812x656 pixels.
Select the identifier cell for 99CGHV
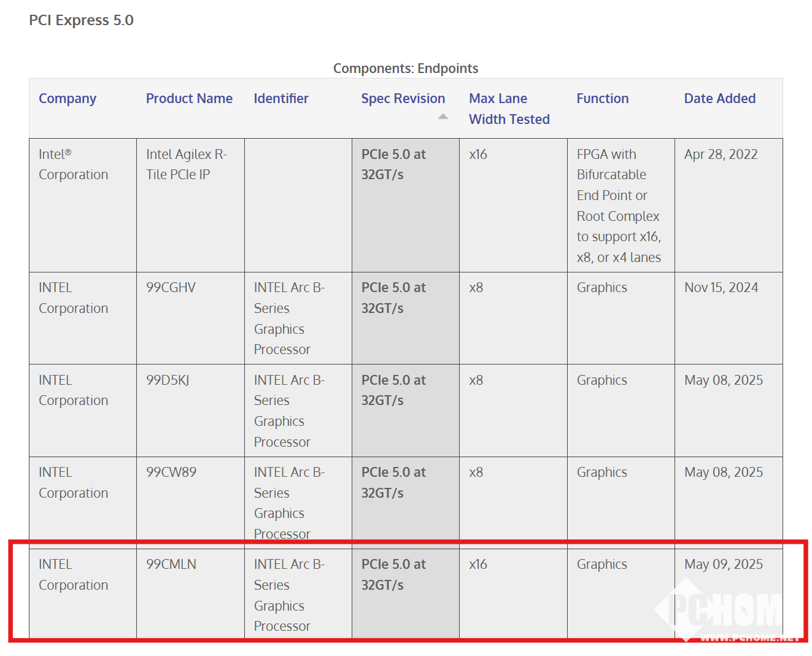[298, 318]
